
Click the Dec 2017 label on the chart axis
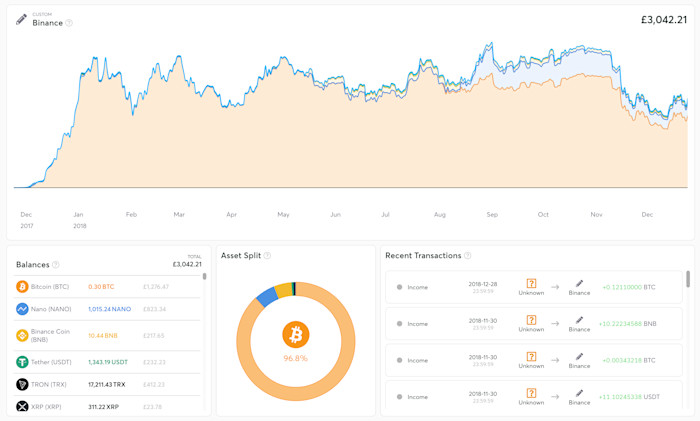point(26,220)
